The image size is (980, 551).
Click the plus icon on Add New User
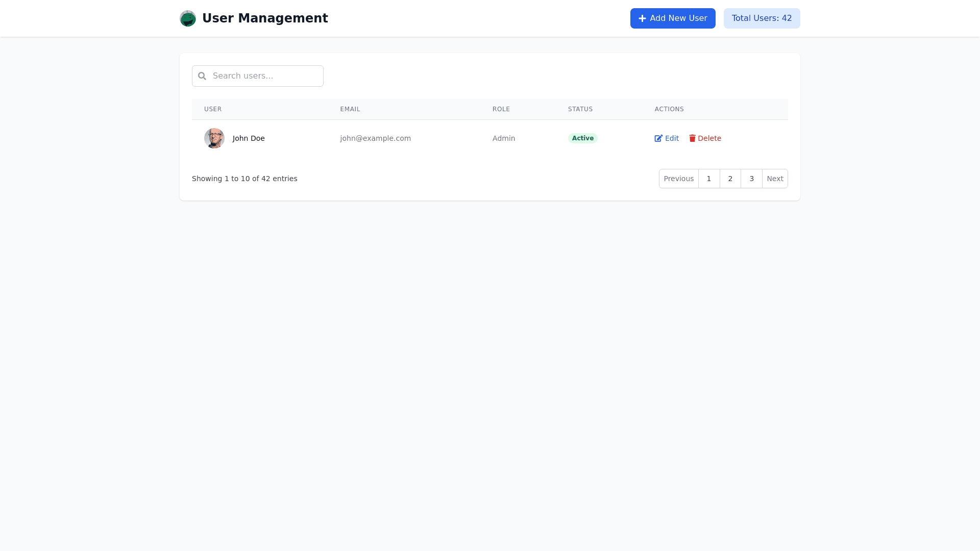coord(642,18)
